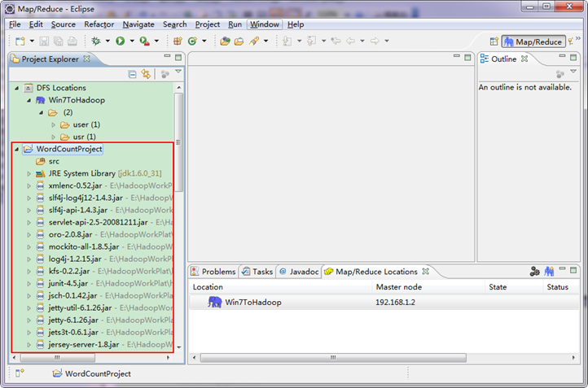Screen dimensions: 588x388
Task: Collapse the WordCountProject node
Action: coord(16,150)
